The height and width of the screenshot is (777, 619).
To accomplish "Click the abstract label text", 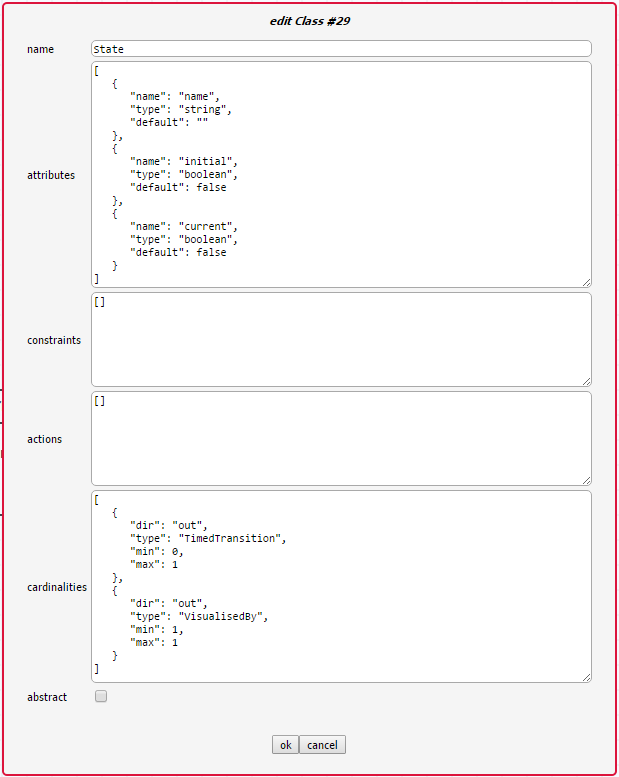I will [47, 697].
